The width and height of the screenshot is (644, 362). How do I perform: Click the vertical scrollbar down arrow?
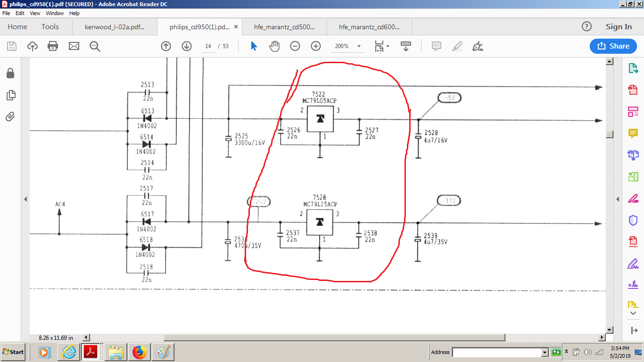610,330
